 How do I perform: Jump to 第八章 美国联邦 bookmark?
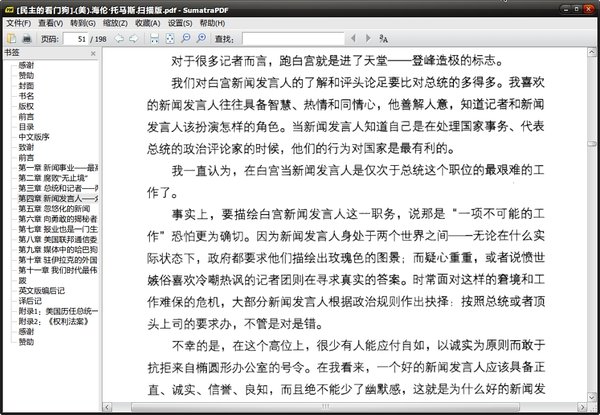coord(58,239)
